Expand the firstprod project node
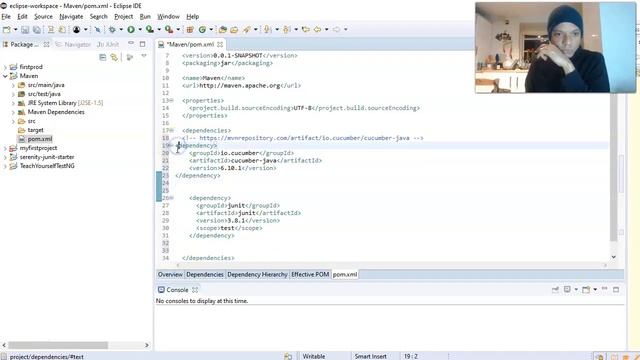Image resolution: width=640 pixels, height=360 pixels. 5,67
